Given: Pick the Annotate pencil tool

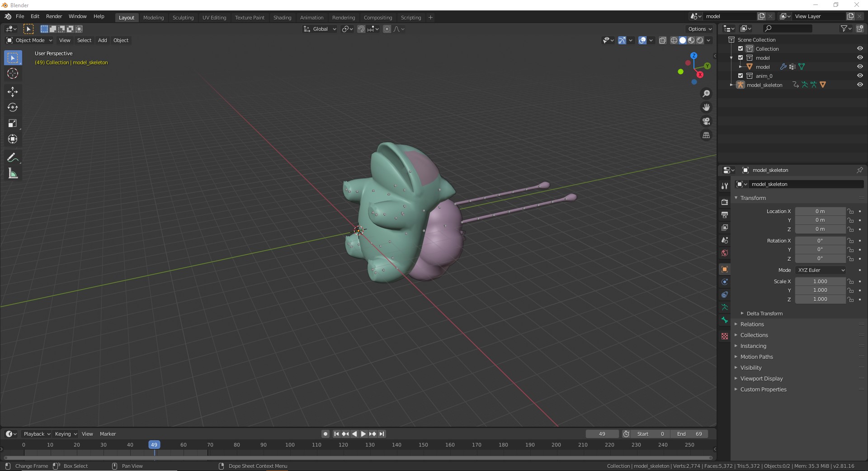Looking at the screenshot, I should point(13,158).
